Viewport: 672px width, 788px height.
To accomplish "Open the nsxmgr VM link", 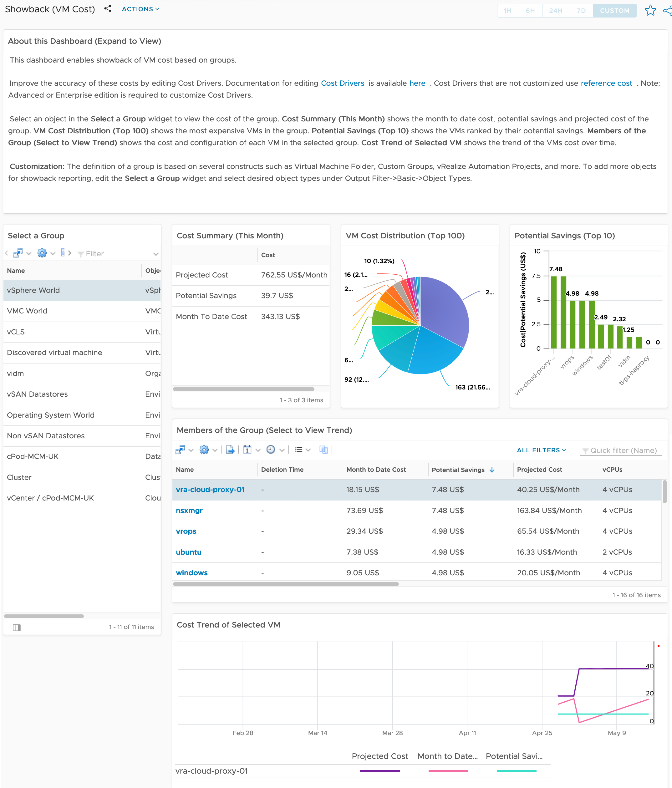I will coord(189,511).
